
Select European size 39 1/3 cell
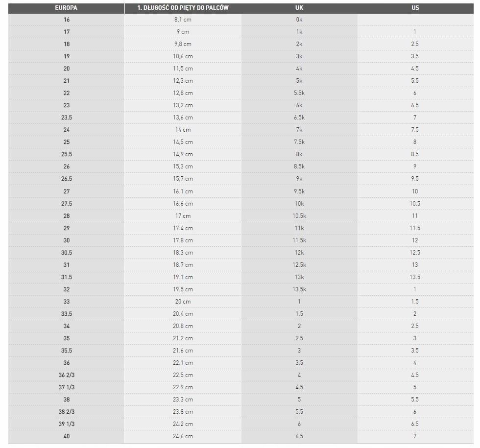pyautogui.click(x=67, y=424)
